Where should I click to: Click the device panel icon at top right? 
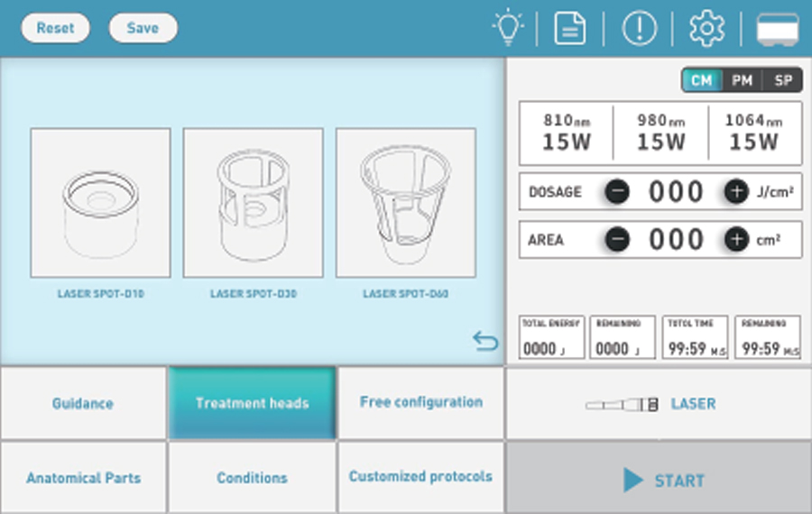pos(777,29)
